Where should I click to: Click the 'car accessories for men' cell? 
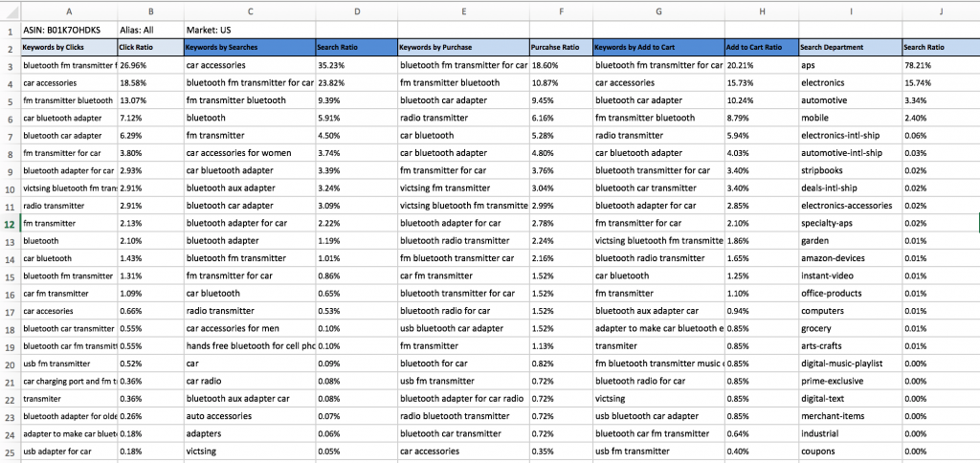coord(250,329)
